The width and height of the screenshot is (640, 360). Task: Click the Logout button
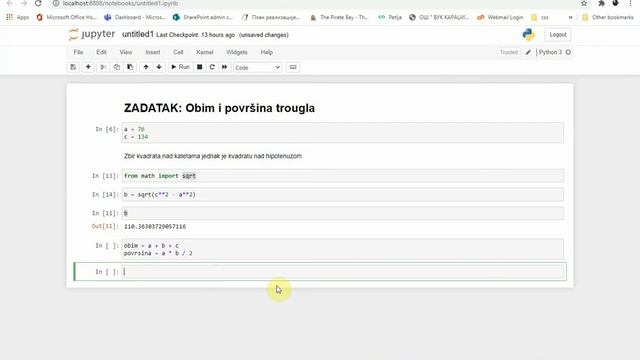[558, 35]
